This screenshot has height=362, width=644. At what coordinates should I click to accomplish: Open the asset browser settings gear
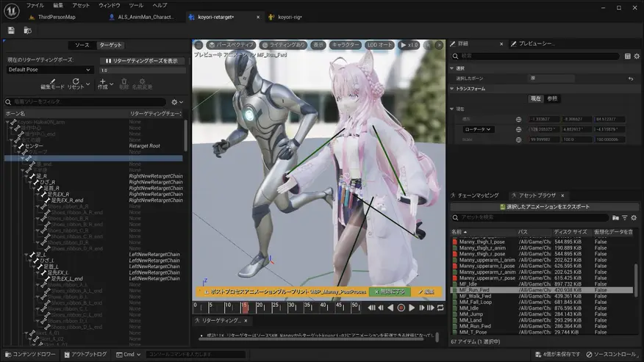coord(634,217)
